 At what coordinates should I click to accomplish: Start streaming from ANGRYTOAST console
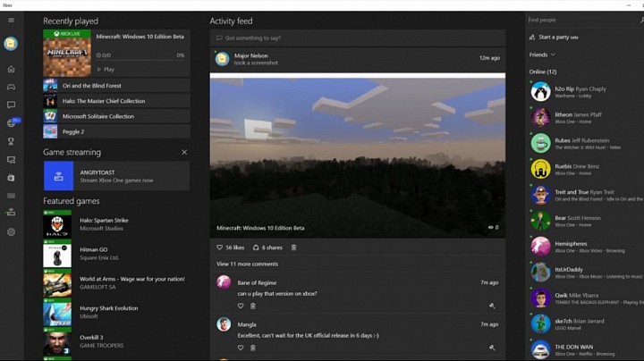tap(116, 176)
